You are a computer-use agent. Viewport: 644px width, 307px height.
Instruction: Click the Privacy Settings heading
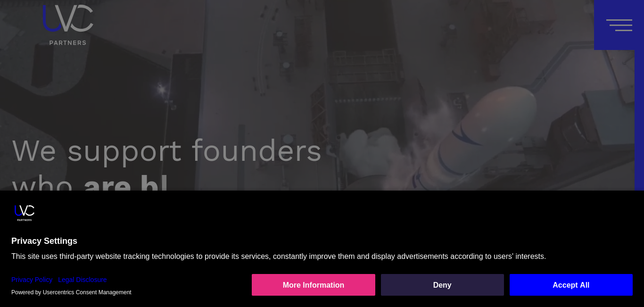44,241
